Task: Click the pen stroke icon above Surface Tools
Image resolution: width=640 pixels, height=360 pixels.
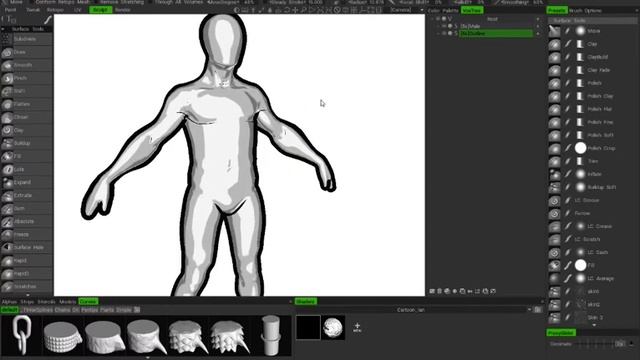Action: 48,20
